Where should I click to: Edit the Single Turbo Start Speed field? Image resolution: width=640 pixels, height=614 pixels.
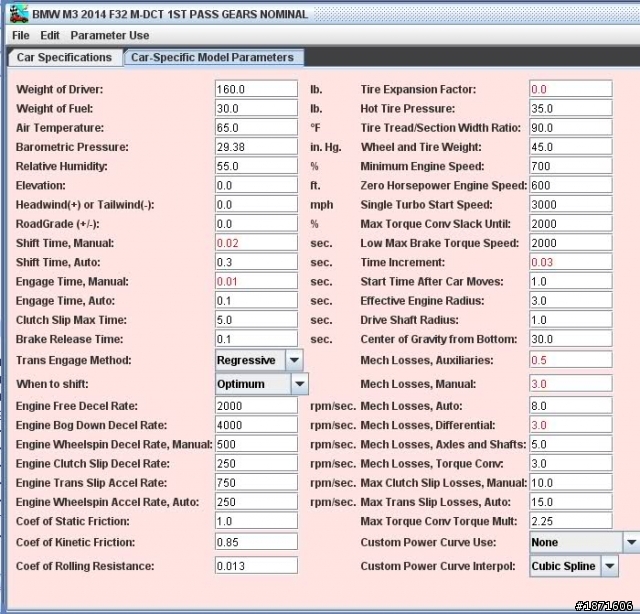click(571, 204)
